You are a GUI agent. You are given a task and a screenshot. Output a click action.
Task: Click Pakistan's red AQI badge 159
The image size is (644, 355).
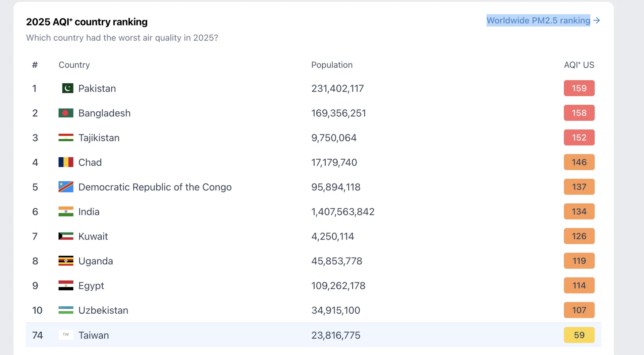pyautogui.click(x=579, y=88)
